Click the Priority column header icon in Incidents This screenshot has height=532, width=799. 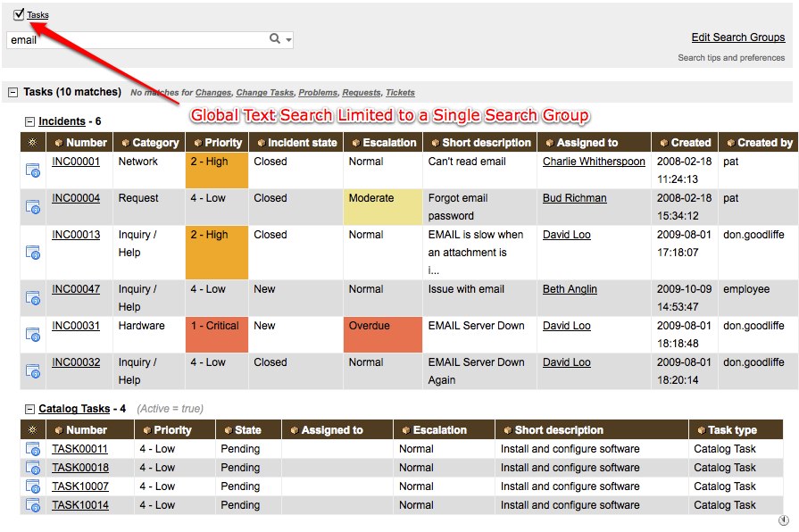tap(197, 143)
